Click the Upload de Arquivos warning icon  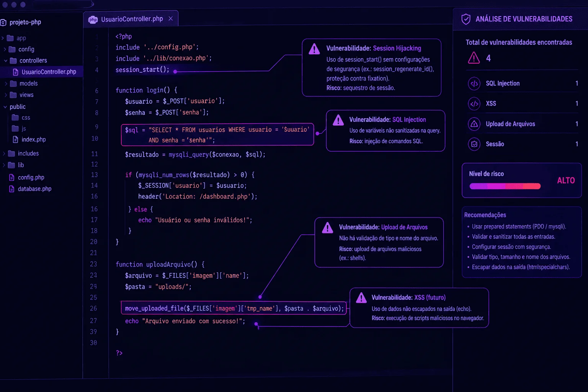pyautogui.click(x=474, y=124)
